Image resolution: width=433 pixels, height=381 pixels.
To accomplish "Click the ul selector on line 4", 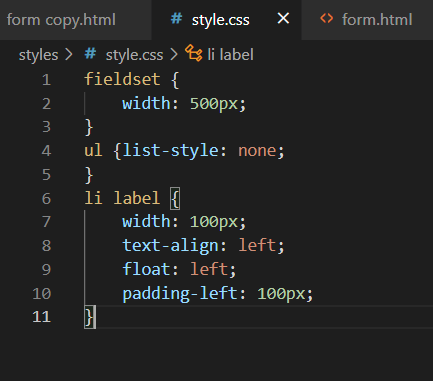I will point(93,151).
